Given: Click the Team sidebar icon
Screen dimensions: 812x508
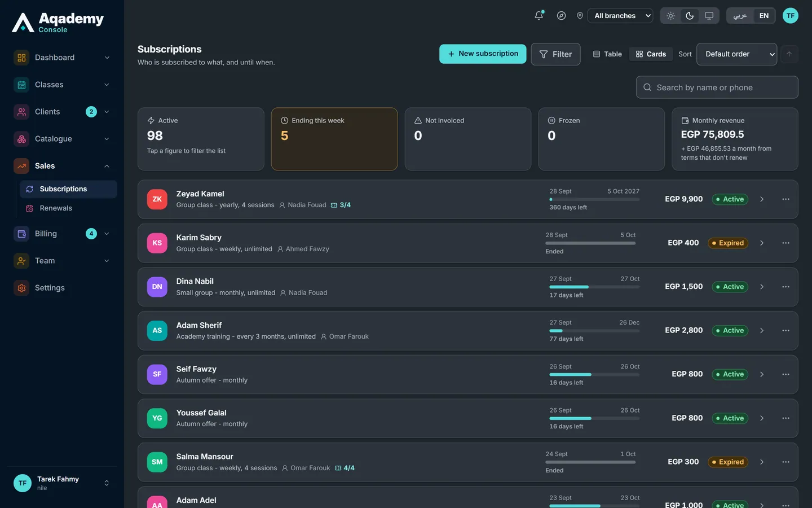Looking at the screenshot, I should (x=21, y=261).
